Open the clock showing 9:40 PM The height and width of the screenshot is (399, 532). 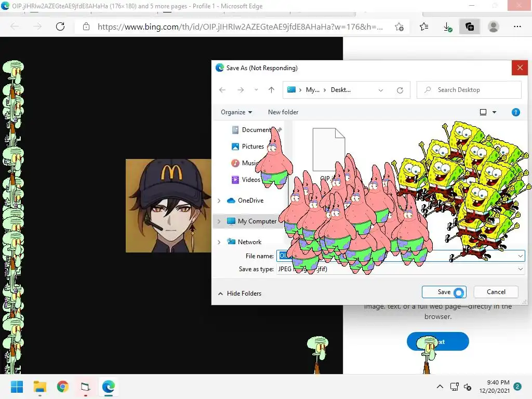(495, 387)
